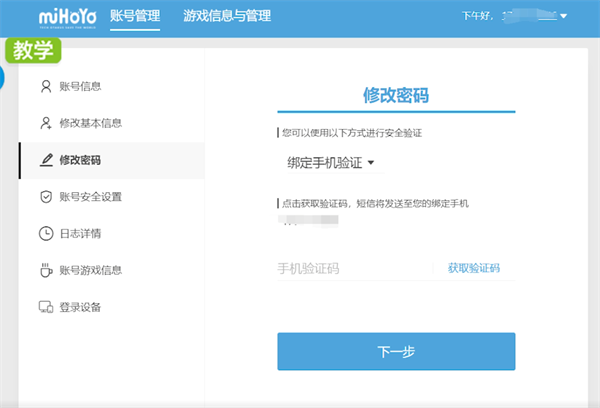Click the 获取验证码 link
This screenshot has height=408, width=600.
coord(473,268)
